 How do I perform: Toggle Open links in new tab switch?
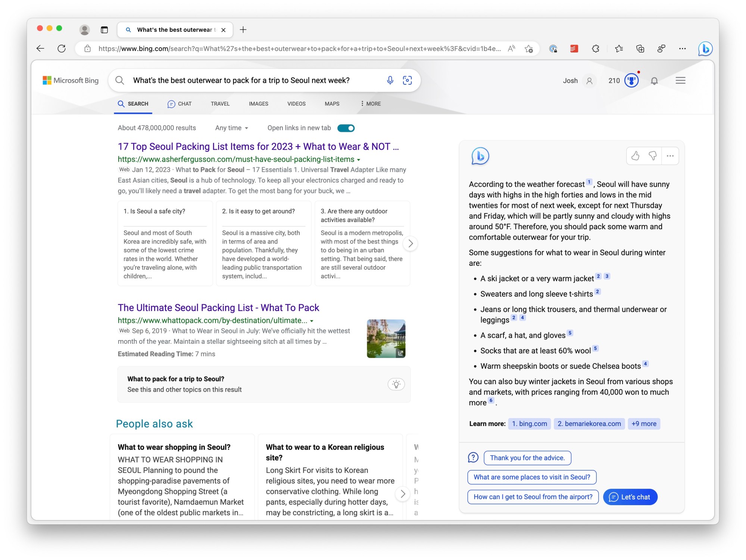[x=346, y=128]
